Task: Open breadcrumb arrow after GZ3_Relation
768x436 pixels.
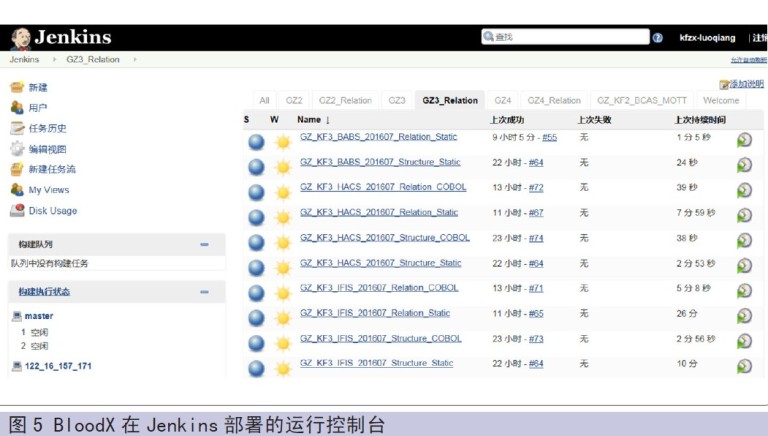Action: pyautogui.click(x=135, y=59)
